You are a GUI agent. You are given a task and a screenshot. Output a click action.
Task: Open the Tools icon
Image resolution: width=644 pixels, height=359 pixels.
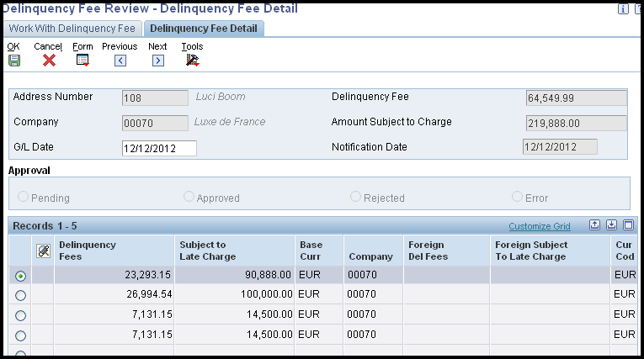point(192,61)
